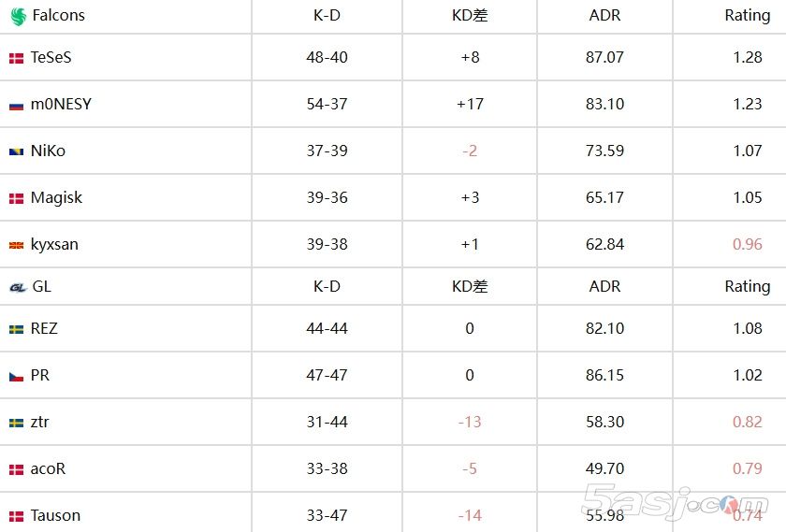
Task: Click TeSeS's 1.28 rating value
Action: [747, 57]
